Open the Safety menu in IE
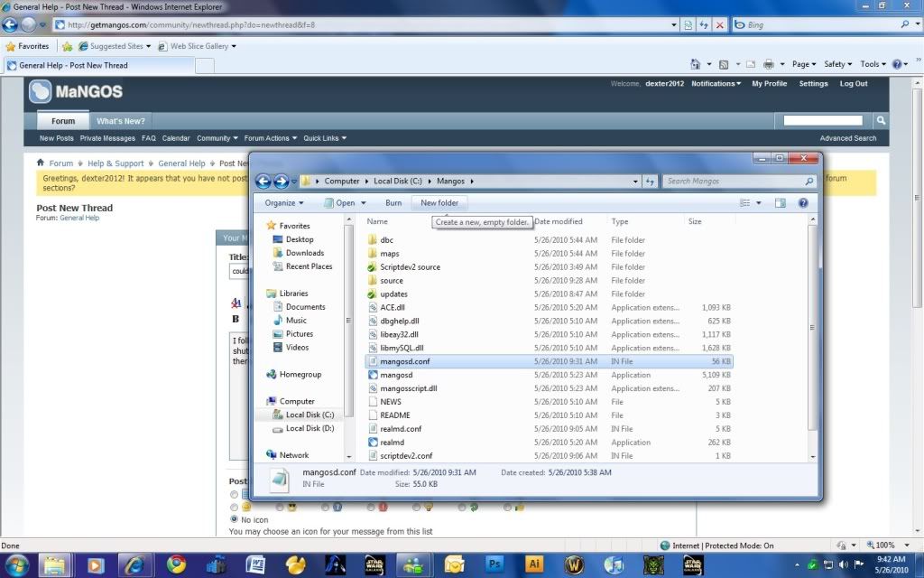The image size is (924, 578). click(x=838, y=64)
